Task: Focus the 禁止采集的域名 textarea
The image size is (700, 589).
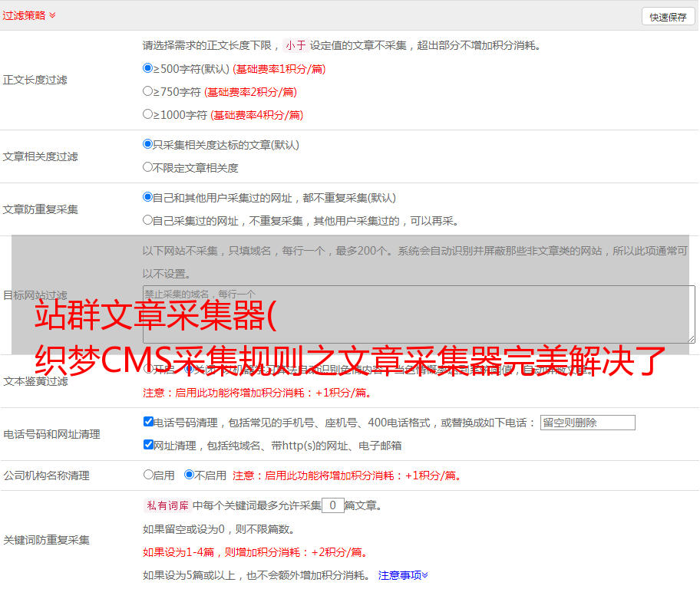Action: click(419, 314)
